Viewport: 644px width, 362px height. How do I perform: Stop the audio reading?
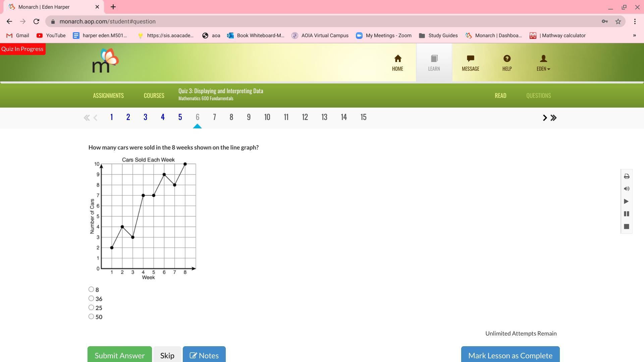(627, 227)
